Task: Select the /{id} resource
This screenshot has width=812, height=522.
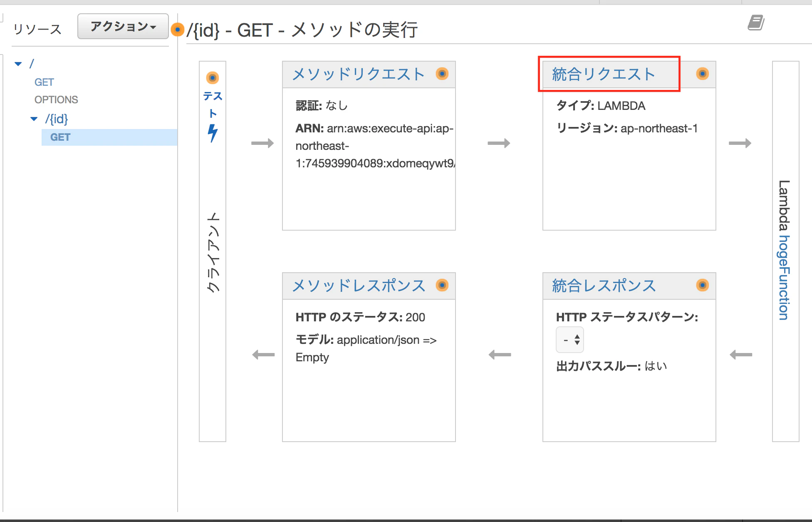Action: [57, 119]
